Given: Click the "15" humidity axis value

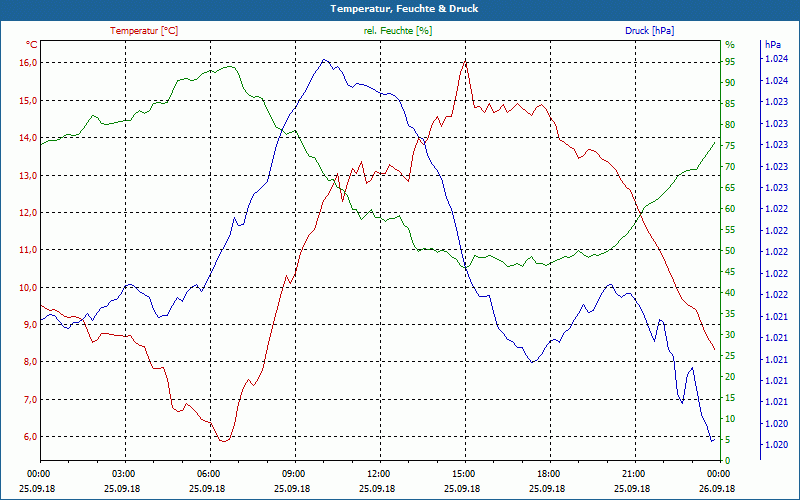Looking at the screenshot, I should point(730,397).
